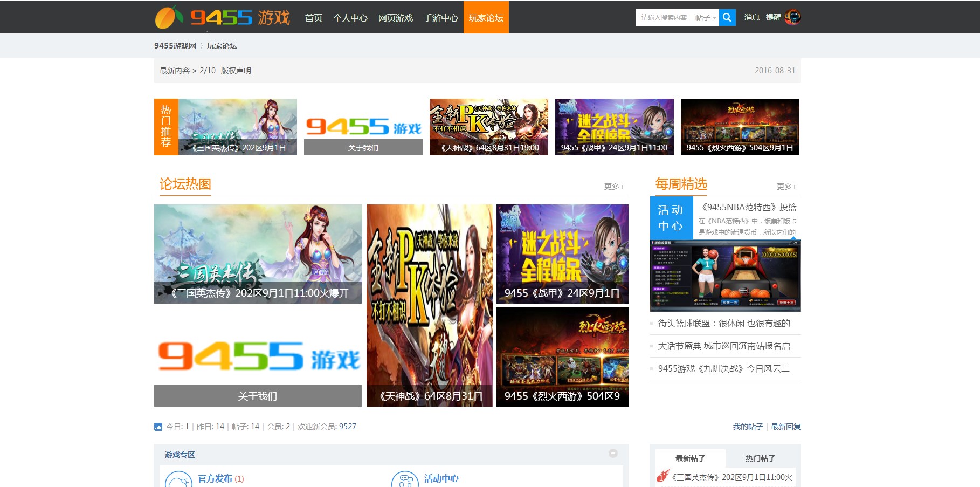Open 大话节盛典 城市巡回 article link
The width and height of the screenshot is (980, 487).
pos(724,346)
